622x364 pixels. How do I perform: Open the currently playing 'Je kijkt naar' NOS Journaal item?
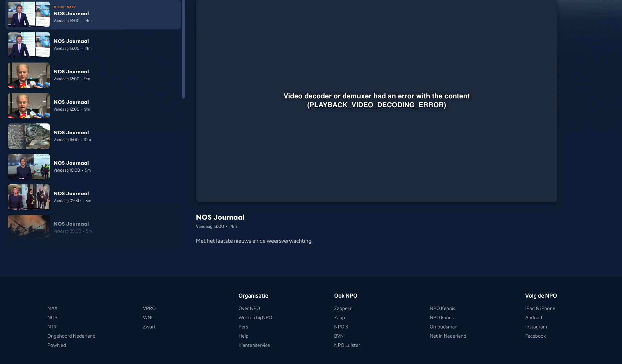(x=93, y=15)
